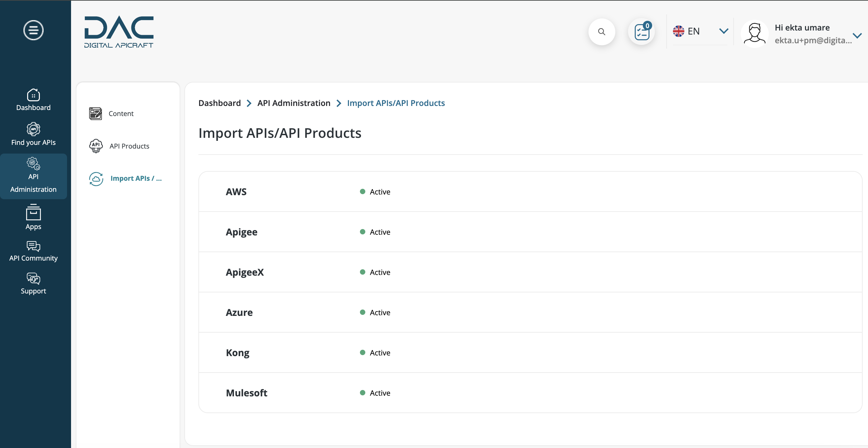The height and width of the screenshot is (448, 868).
Task: Open the Apigee gateway row
Action: [x=531, y=232]
